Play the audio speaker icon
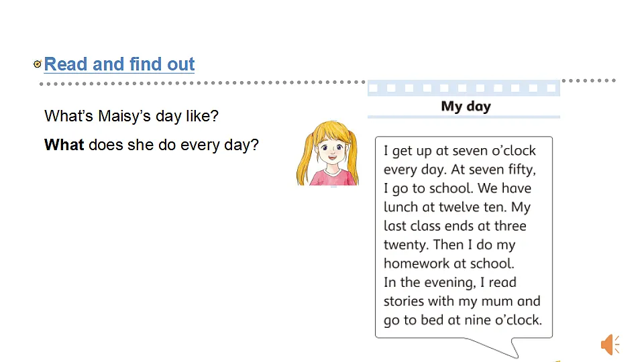 pyautogui.click(x=610, y=345)
